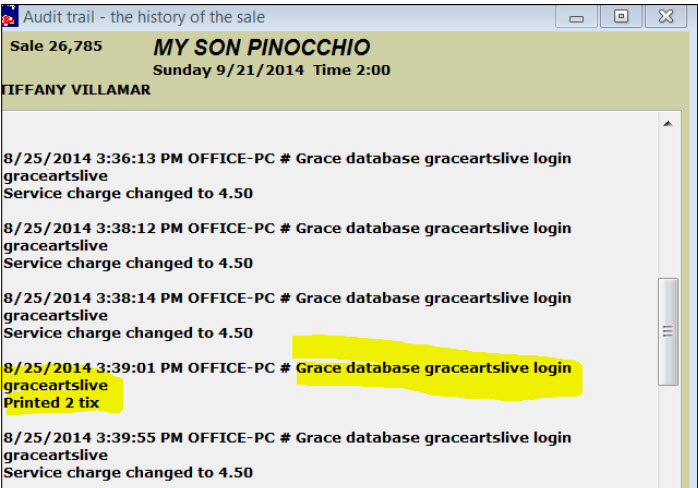Click the 'Sale 26,785' label
The height and width of the screenshot is (488, 698).
pyautogui.click(x=56, y=47)
